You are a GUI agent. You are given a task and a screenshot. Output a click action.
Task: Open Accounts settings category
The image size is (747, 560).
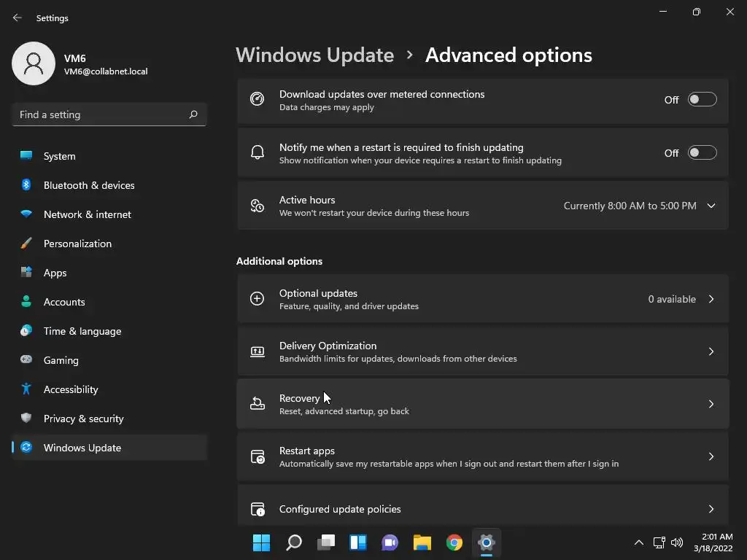click(109, 302)
